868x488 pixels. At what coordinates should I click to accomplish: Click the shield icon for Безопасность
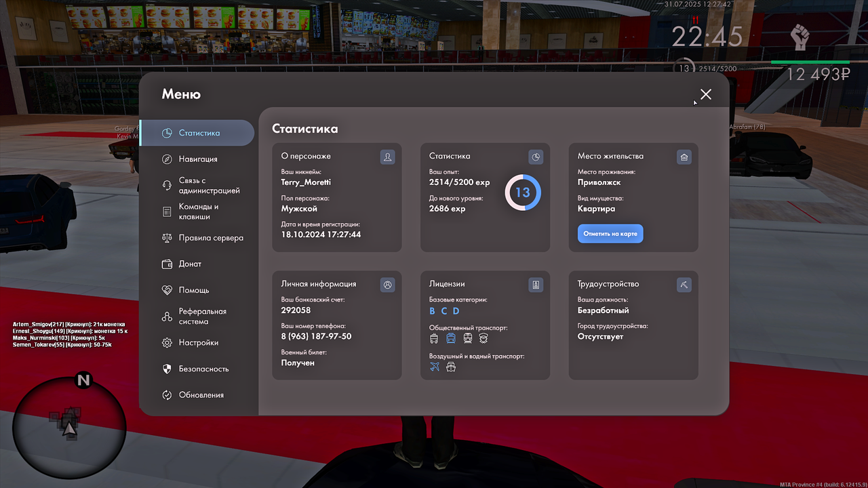pyautogui.click(x=167, y=369)
